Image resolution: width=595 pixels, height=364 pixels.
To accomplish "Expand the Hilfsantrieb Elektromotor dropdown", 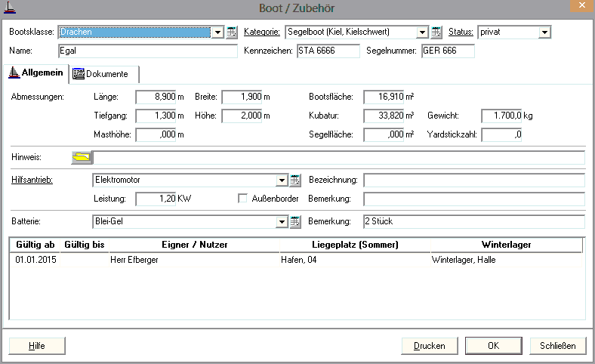I will pos(281,180).
